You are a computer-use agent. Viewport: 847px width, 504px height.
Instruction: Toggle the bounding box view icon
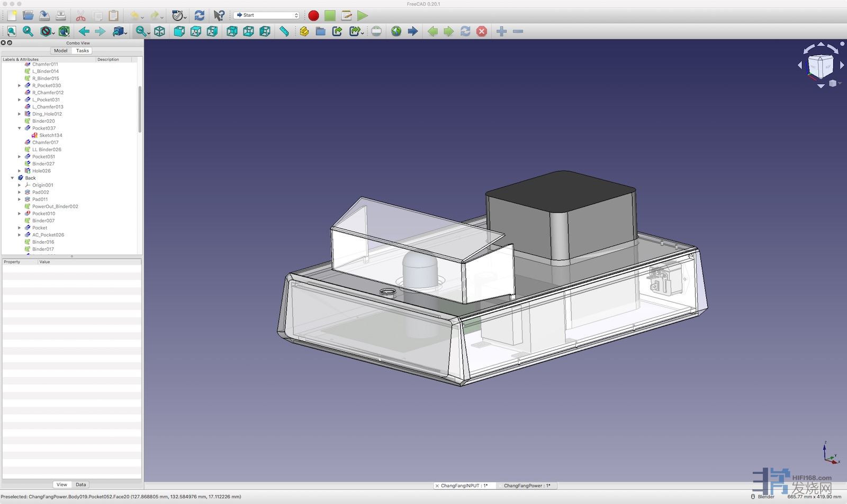point(64,32)
